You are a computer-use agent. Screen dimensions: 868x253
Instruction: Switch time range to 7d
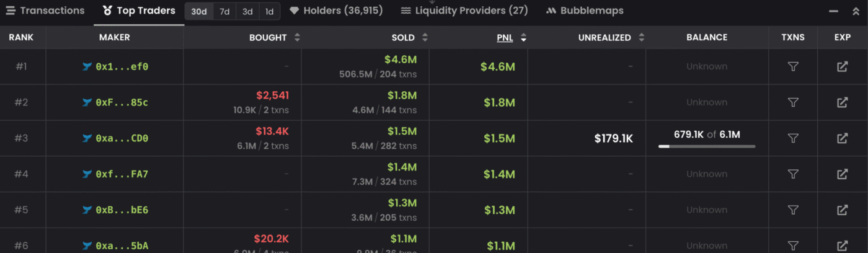coord(225,11)
